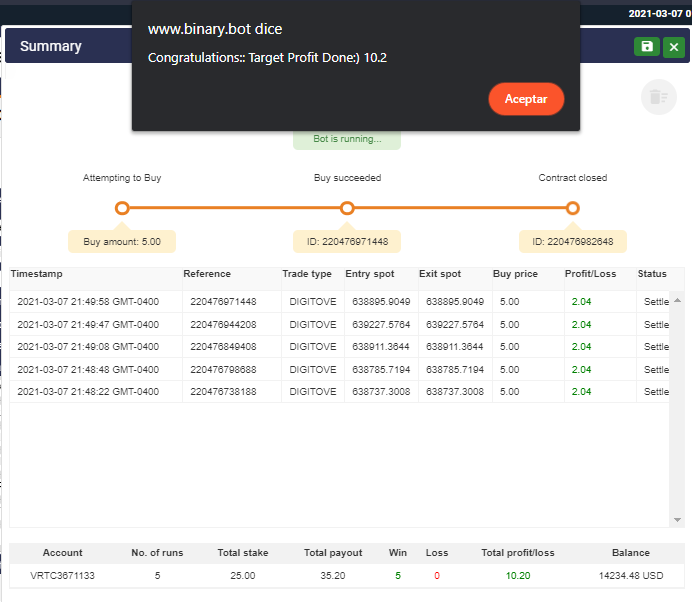Click the Buy amount: 5.00 label
Screen dimensions: 692x602
pyautogui.click(x=122, y=241)
